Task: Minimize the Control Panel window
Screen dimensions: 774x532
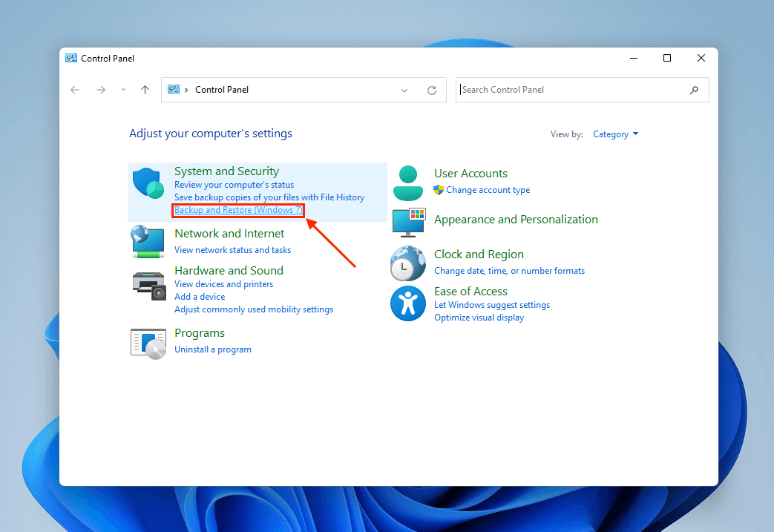Action: [x=634, y=58]
